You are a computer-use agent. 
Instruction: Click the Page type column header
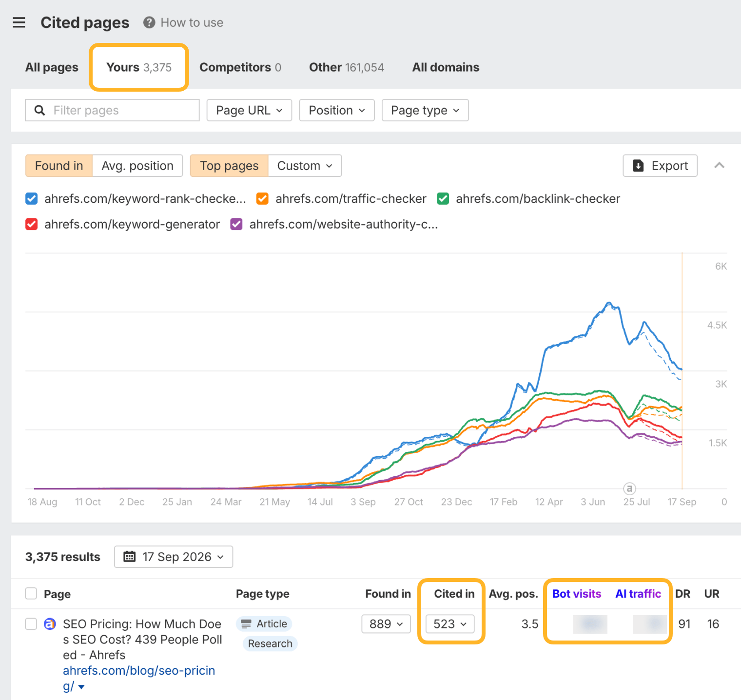click(x=263, y=593)
